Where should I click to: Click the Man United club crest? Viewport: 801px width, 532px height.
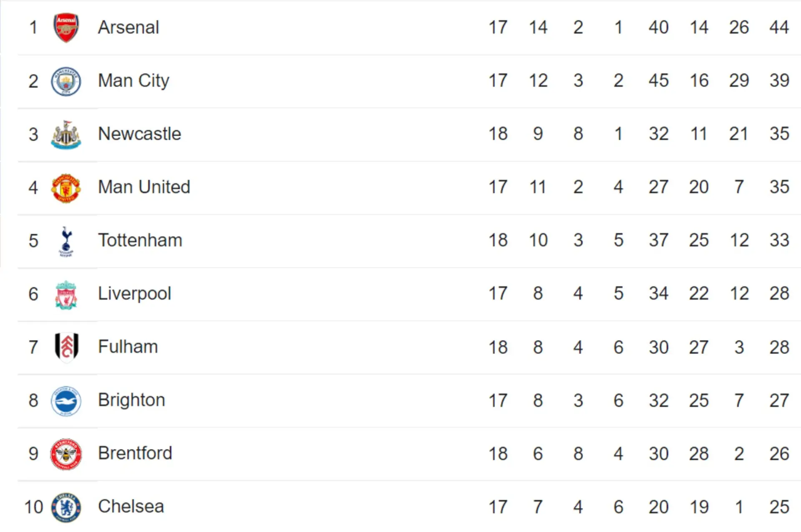point(66,188)
